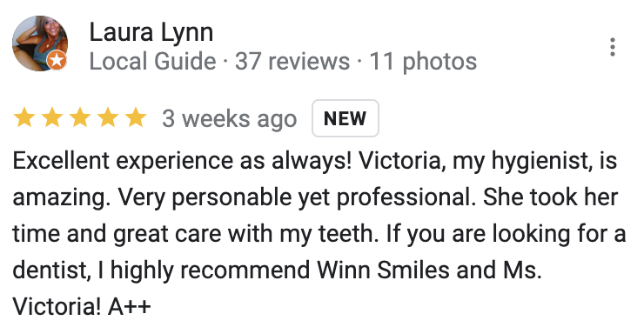Click the first yellow rating star
Viewport: 644px width, 334px height.
click(x=24, y=117)
